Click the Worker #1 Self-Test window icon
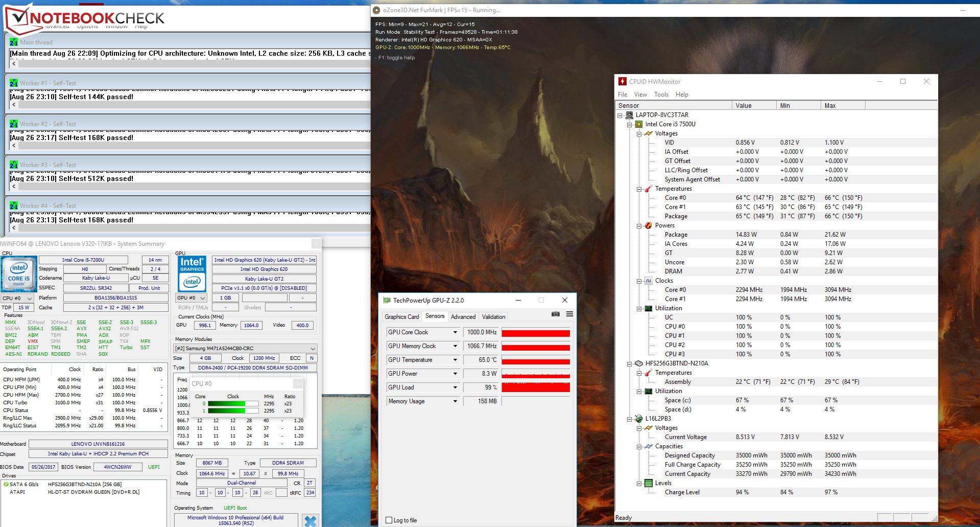The height and width of the screenshot is (527, 980). coord(14,83)
